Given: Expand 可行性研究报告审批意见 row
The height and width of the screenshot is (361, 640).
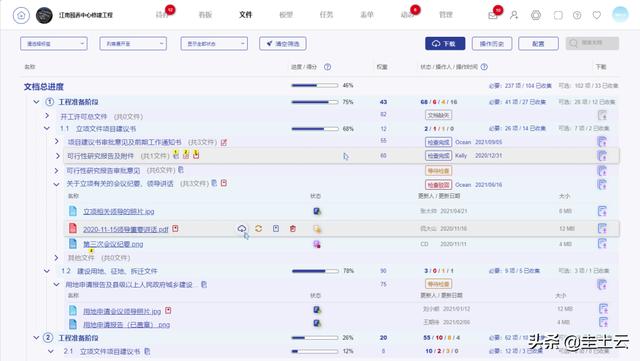Looking at the screenshot, I should 56,170.
